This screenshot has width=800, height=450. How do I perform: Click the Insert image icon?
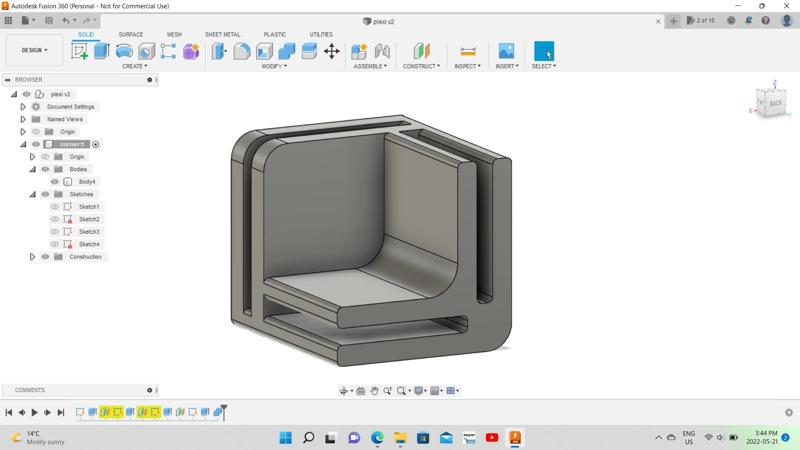[x=506, y=51]
